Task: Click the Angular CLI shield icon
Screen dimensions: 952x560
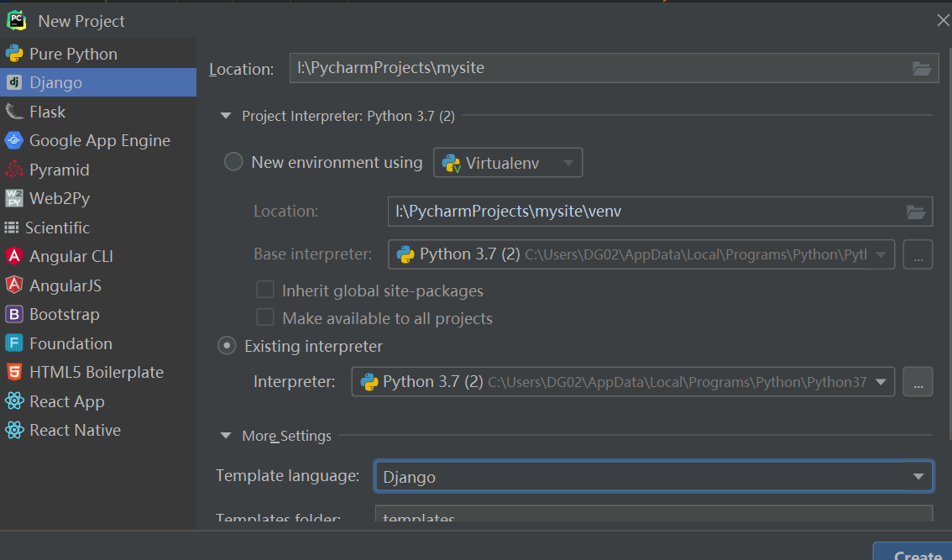Action: point(14,256)
